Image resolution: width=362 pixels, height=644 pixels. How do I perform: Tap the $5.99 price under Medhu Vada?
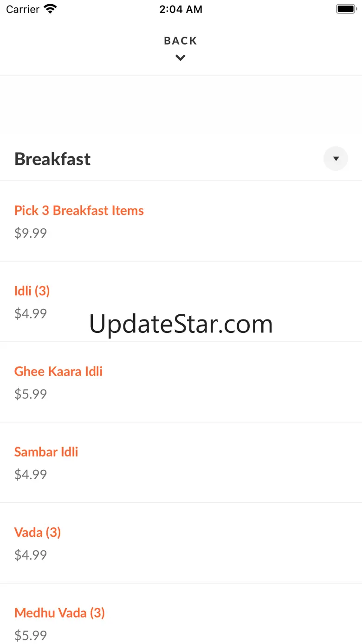pyautogui.click(x=31, y=635)
